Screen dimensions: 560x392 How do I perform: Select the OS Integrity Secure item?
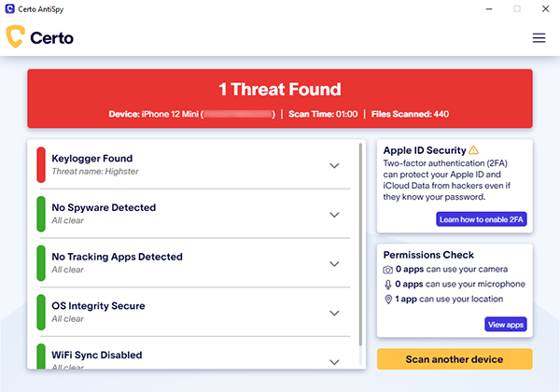coord(193,313)
